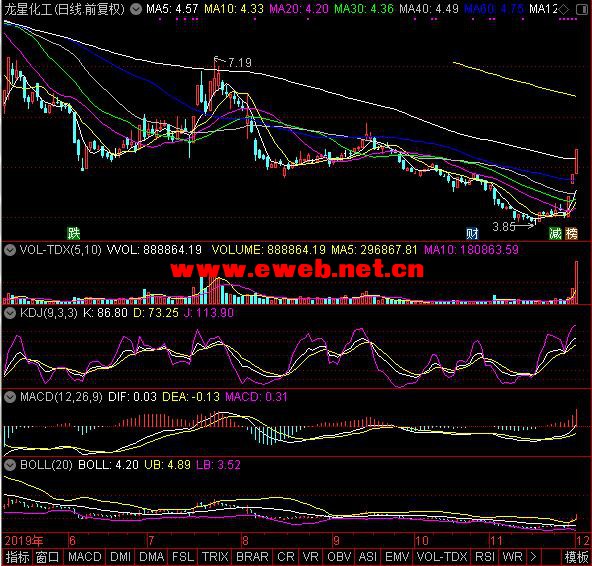Click the MACD: 0.31 value
The height and width of the screenshot is (566, 592).
[x=256, y=396]
